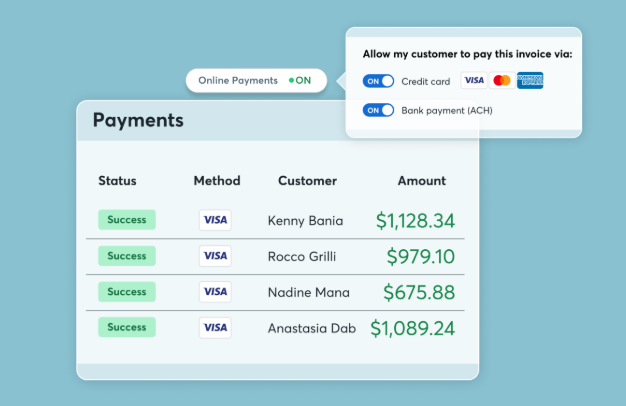Click the Success badge for Kenny Bania

click(127, 220)
